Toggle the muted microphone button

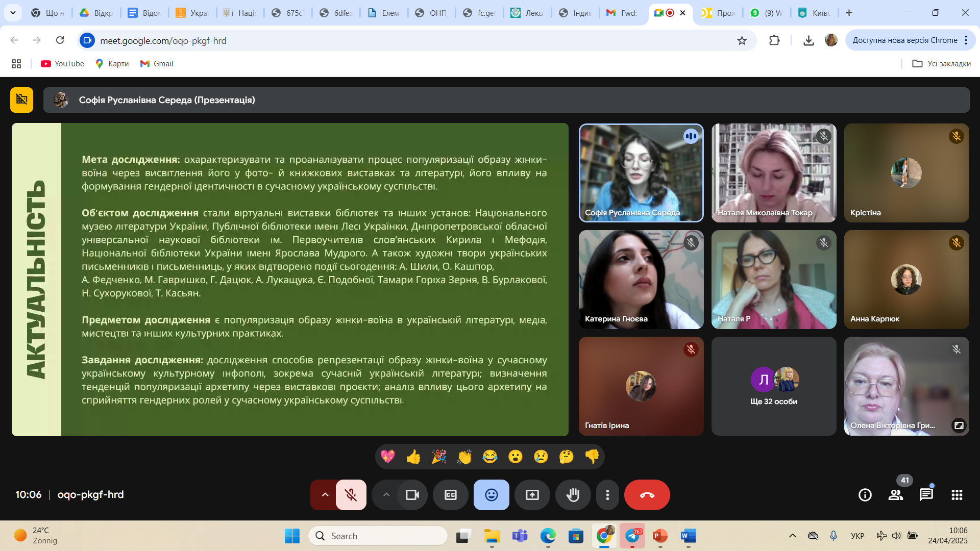point(351,495)
